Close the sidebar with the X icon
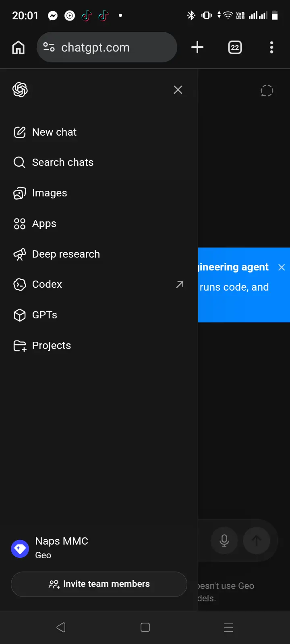This screenshot has height=644, width=290. point(178,90)
